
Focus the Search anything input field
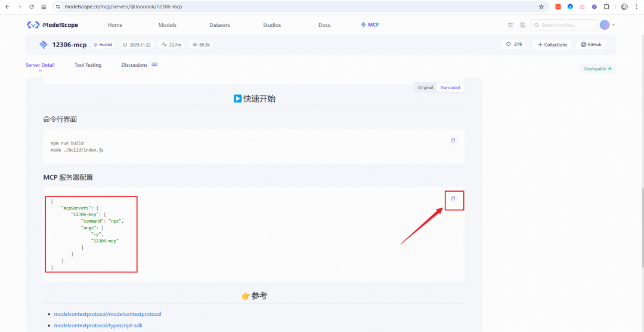[567, 25]
